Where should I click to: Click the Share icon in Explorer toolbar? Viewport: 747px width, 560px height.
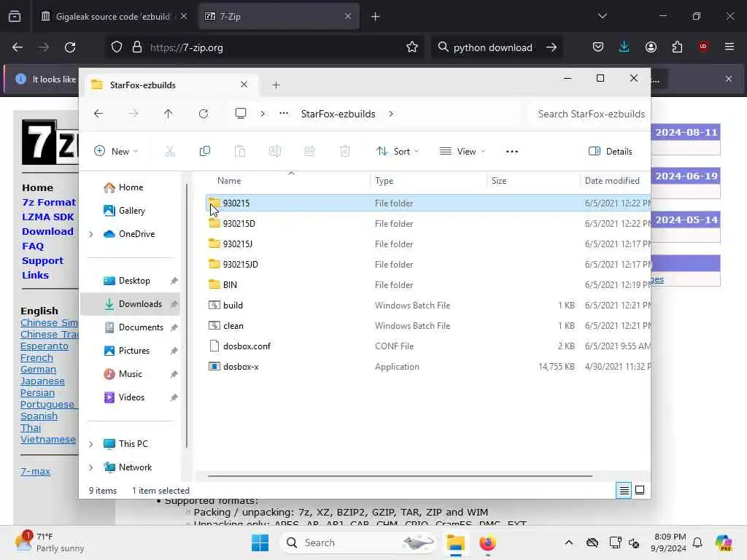coord(309,152)
